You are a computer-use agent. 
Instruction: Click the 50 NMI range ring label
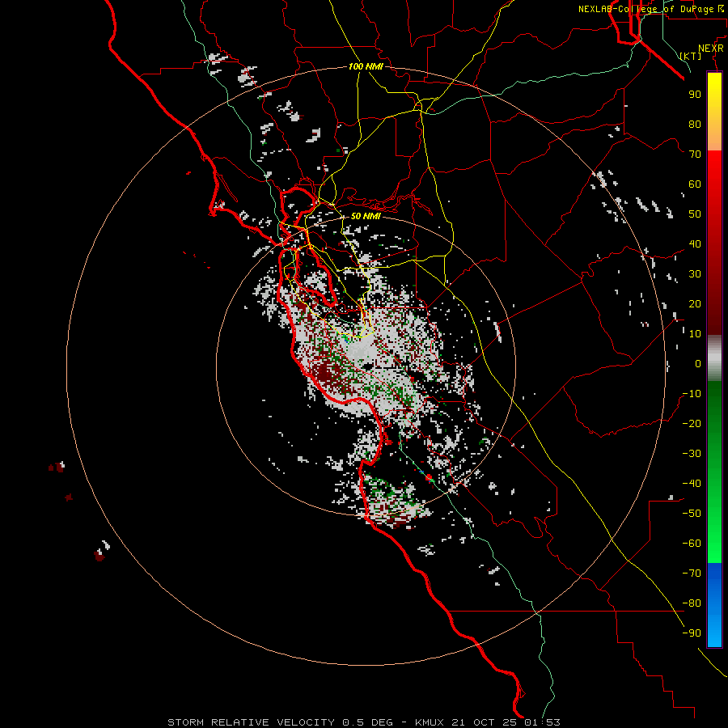366,216
